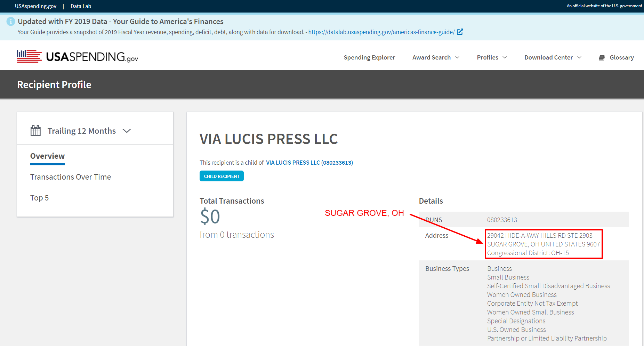This screenshot has height=346, width=644.
Task: Click the VIA LUCIS PRESS LLC heading
Action: pos(268,139)
